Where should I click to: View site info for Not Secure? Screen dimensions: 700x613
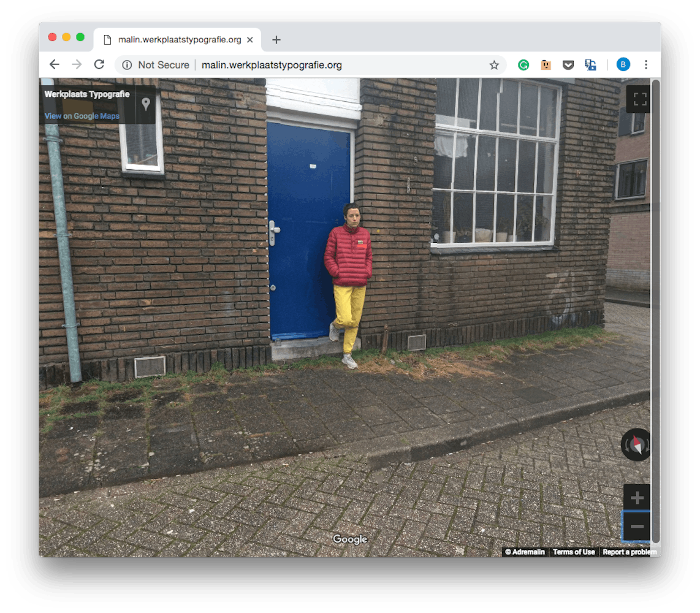point(127,65)
